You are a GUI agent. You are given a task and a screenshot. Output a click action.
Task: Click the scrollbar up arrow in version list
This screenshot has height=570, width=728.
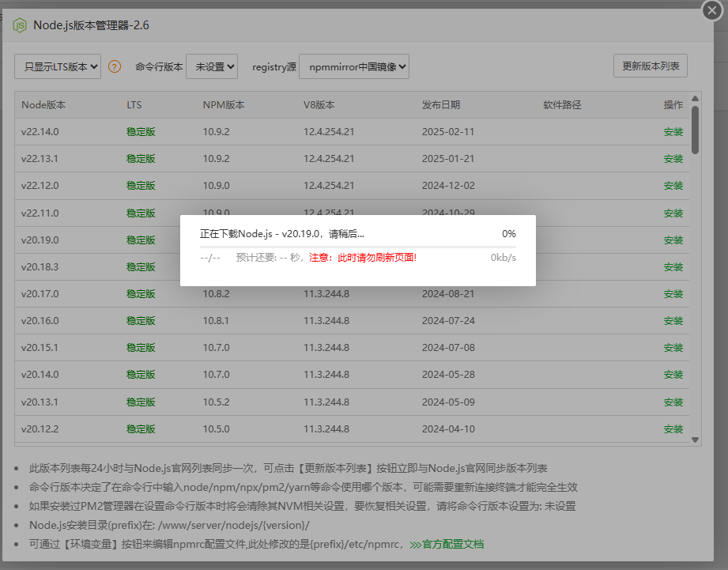coord(695,98)
